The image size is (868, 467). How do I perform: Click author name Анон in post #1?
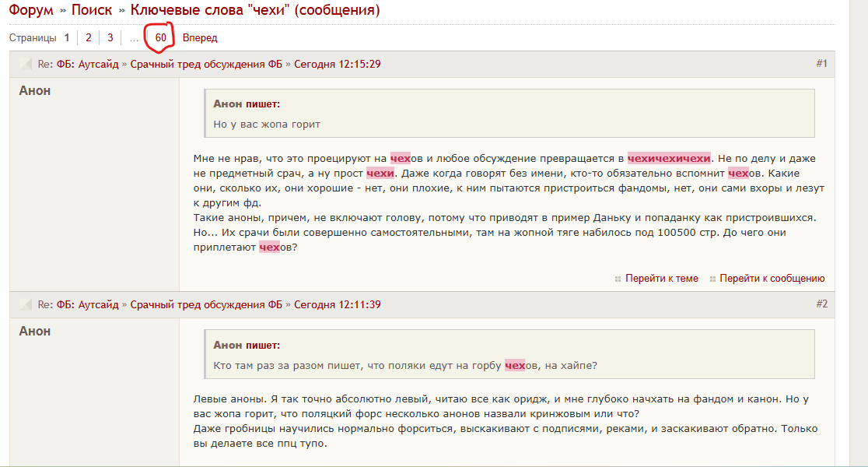point(35,91)
